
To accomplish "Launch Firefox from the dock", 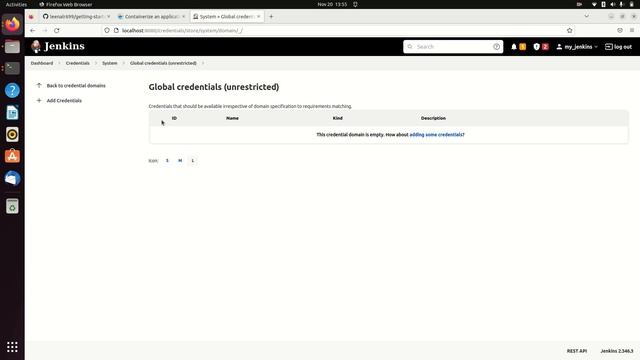I will 12,24.
